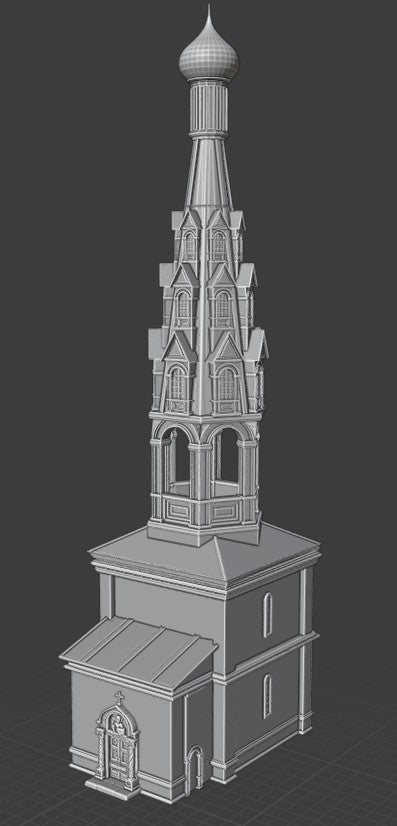397x826 pixels.
Task: Click the lower arched window on the right wall
Action: click(267, 696)
